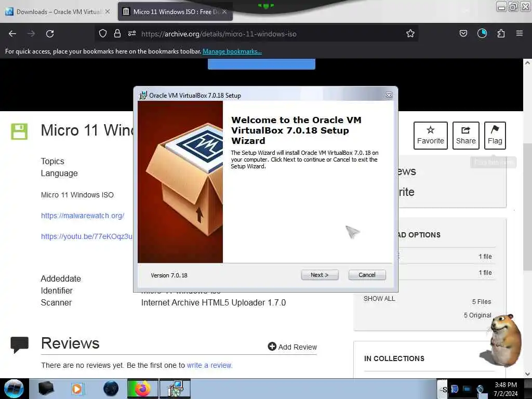Share this archive item

tap(466, 135)
